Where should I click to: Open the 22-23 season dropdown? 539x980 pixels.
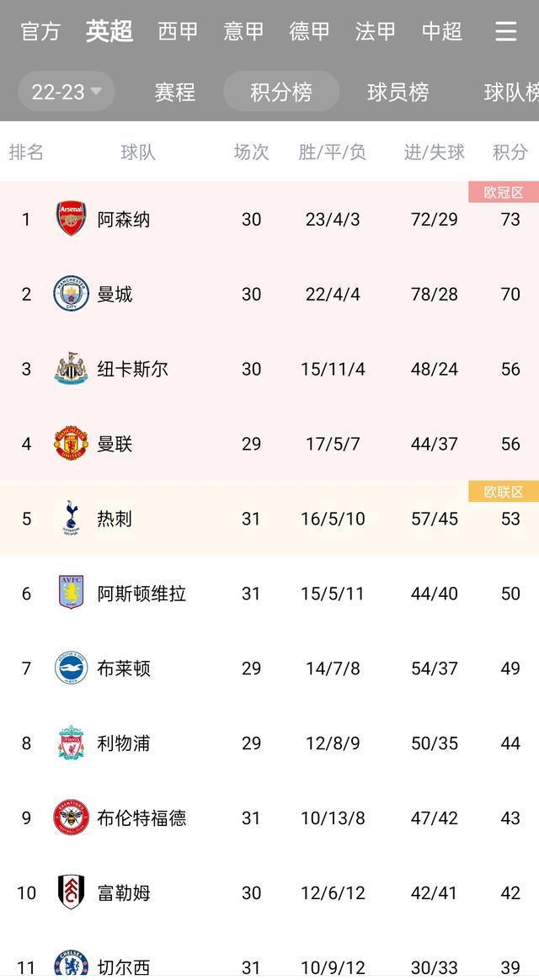[67, 92]
